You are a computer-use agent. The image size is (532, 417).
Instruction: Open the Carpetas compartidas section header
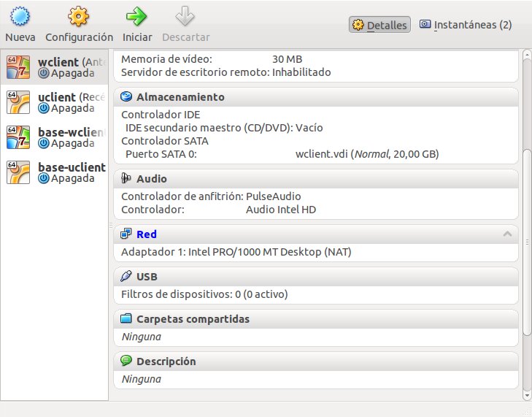pyautogui.click(x=316, y=319)
